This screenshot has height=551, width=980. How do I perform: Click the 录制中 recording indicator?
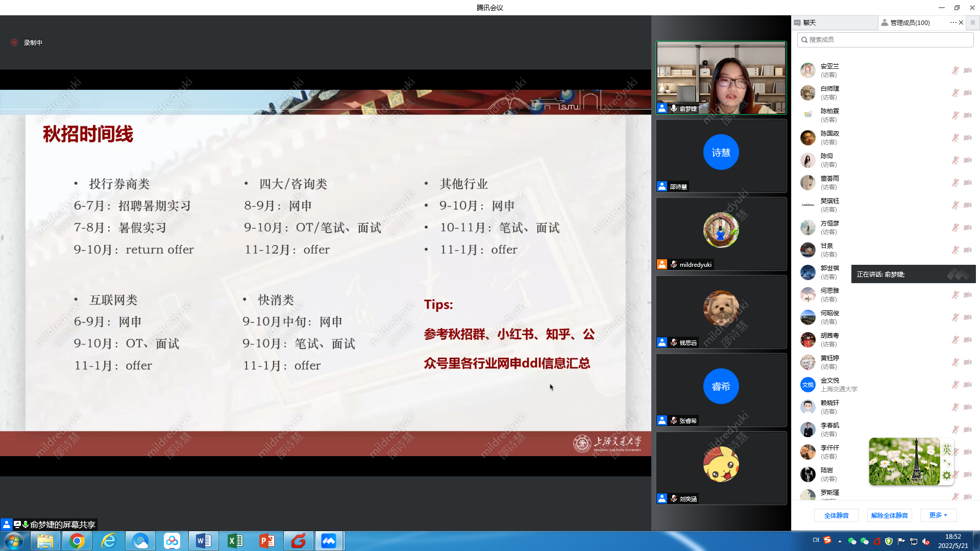pos(27,42)
